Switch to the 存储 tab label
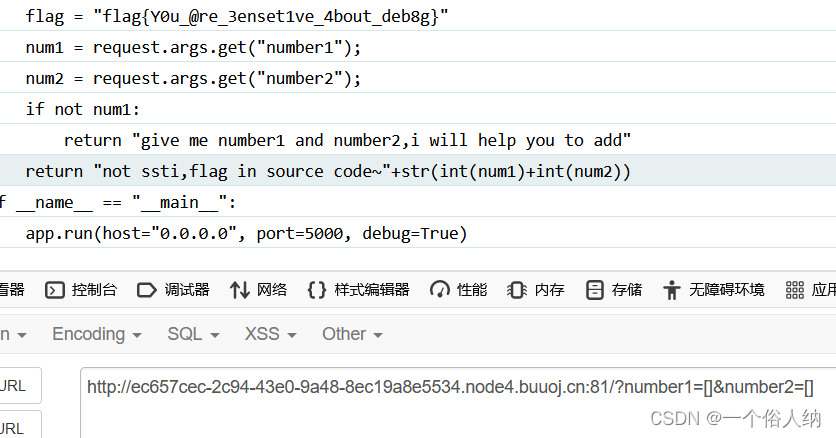Image resolution: width=836 pixels, height=438 pixels. (x=627, y=290)
